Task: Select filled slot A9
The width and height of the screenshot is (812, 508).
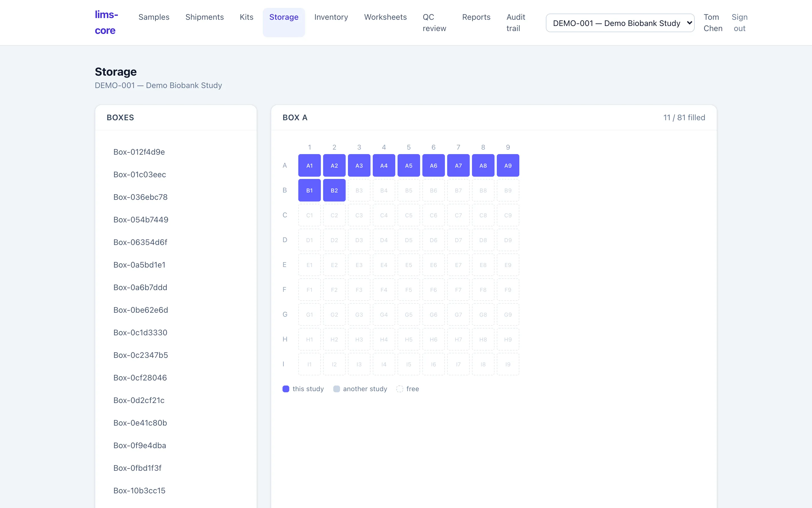Action: coord(508,165)
